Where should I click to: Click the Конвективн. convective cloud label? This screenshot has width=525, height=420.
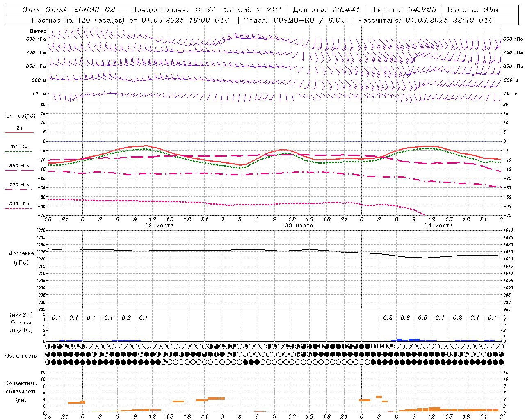coord(21,383)
